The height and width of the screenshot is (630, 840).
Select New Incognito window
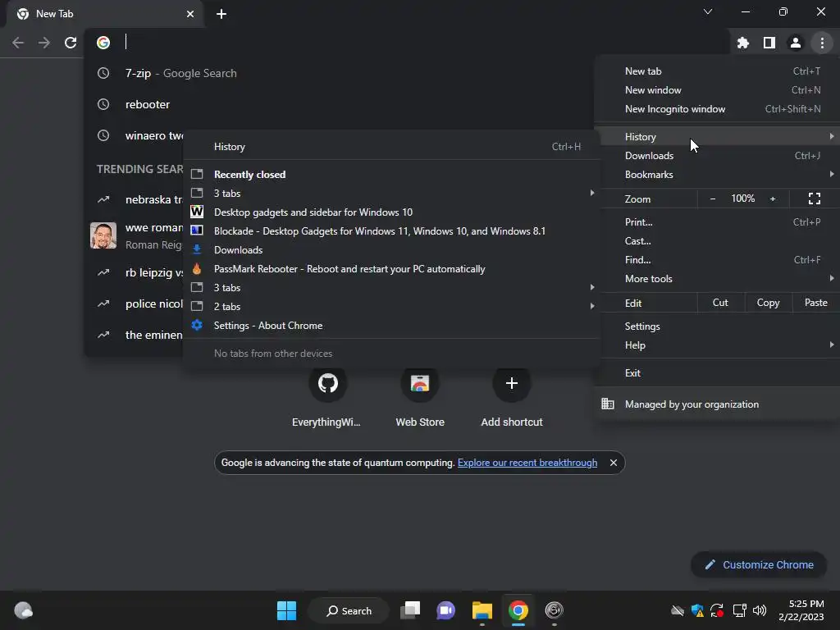click(x=717, y=109)
